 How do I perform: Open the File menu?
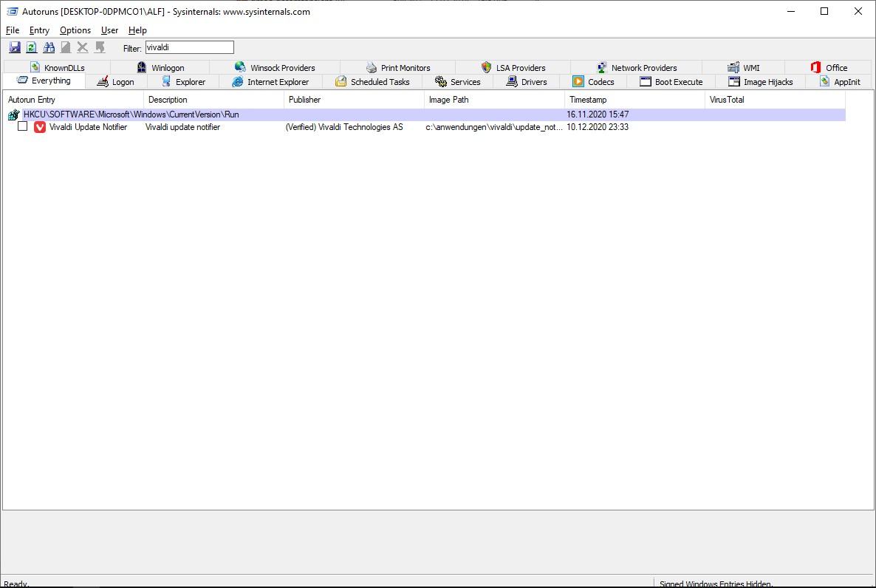[x=13, y=30]
